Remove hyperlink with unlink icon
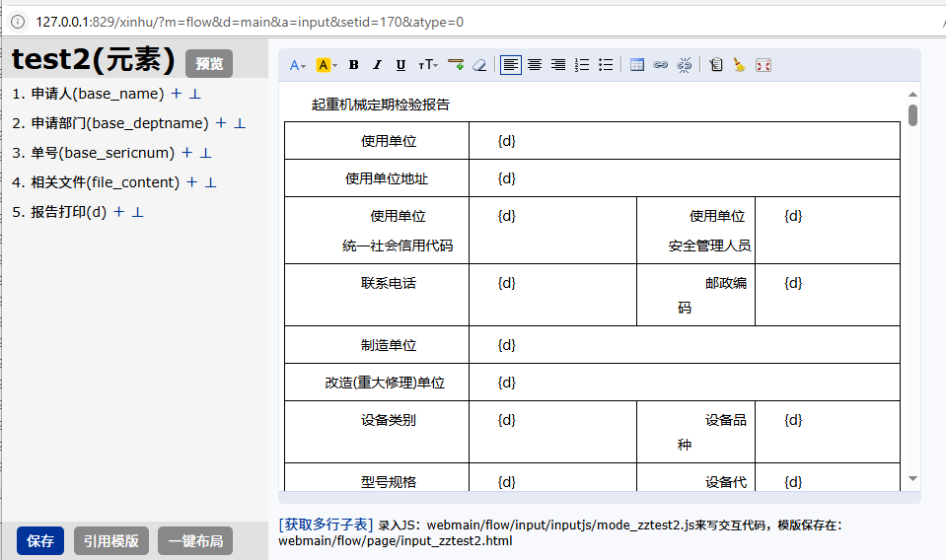 click(685, 65)
